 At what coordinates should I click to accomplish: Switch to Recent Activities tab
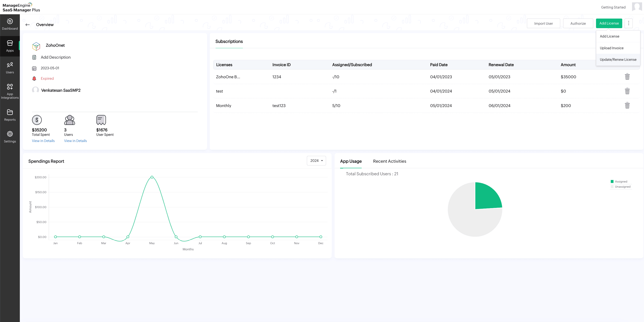click(389, 161)
